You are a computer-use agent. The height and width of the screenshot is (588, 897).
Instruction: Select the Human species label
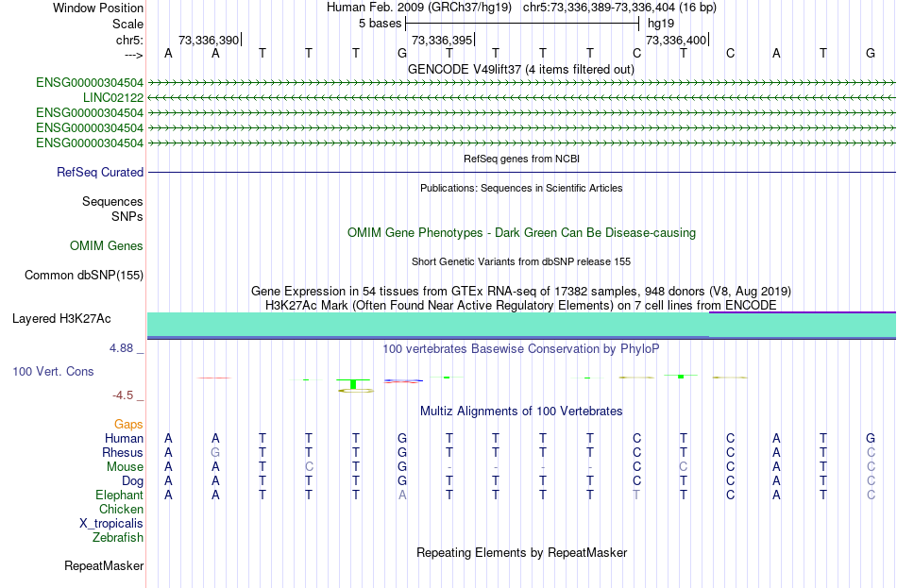click(x=124, y=439)
